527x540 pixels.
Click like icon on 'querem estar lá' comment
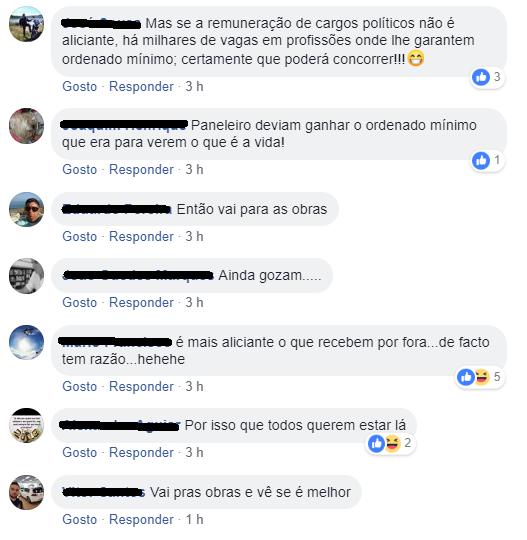tap(376, 443)
